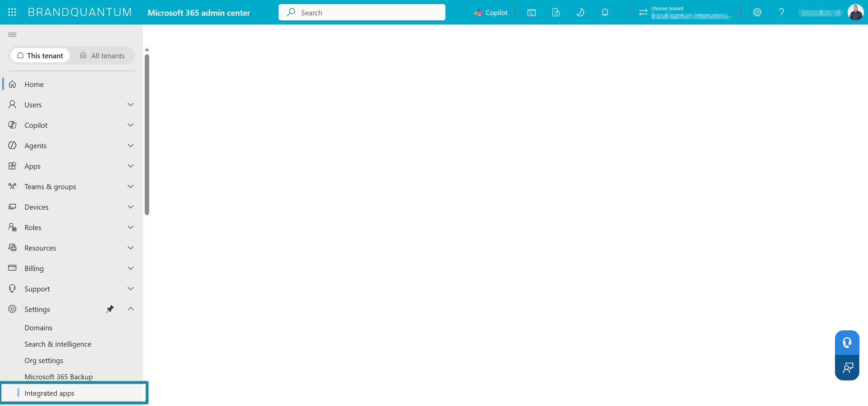Viewport: 868px width, 406px height.
Task: Open Microsoft 365 Backup
Action: [59, 377]
